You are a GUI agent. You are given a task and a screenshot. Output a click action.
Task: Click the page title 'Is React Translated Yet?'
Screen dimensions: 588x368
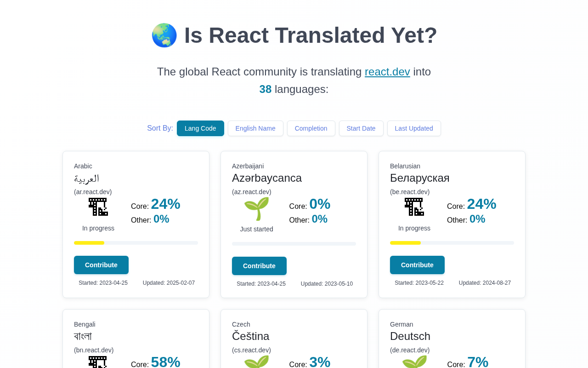click(x=311, y=35)
